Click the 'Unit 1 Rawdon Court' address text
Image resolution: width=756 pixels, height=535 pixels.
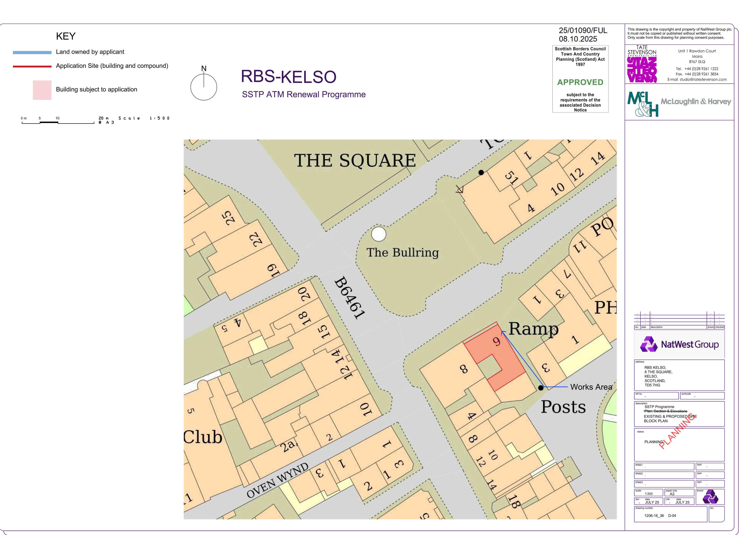tap(697, 51)
